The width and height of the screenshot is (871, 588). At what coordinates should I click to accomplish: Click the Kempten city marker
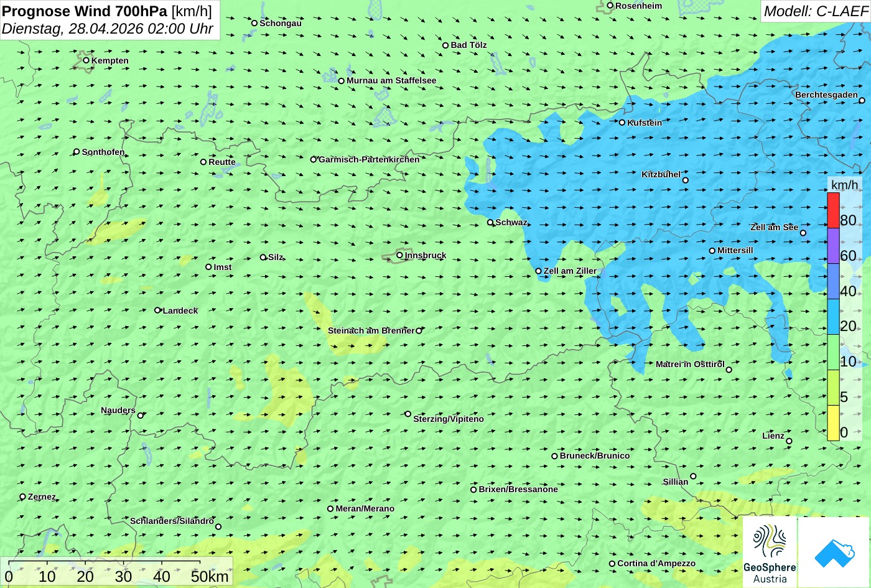[x=86, y=60]
